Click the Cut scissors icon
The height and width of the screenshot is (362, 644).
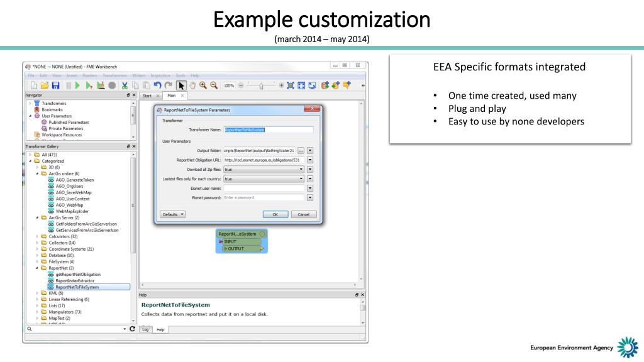pyautogui.click(x=125, y=85)
